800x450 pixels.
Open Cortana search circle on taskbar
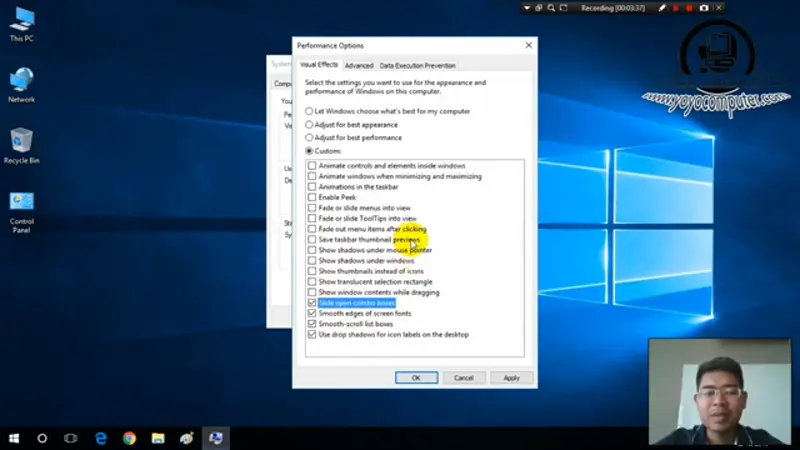[x=42, y=438]
